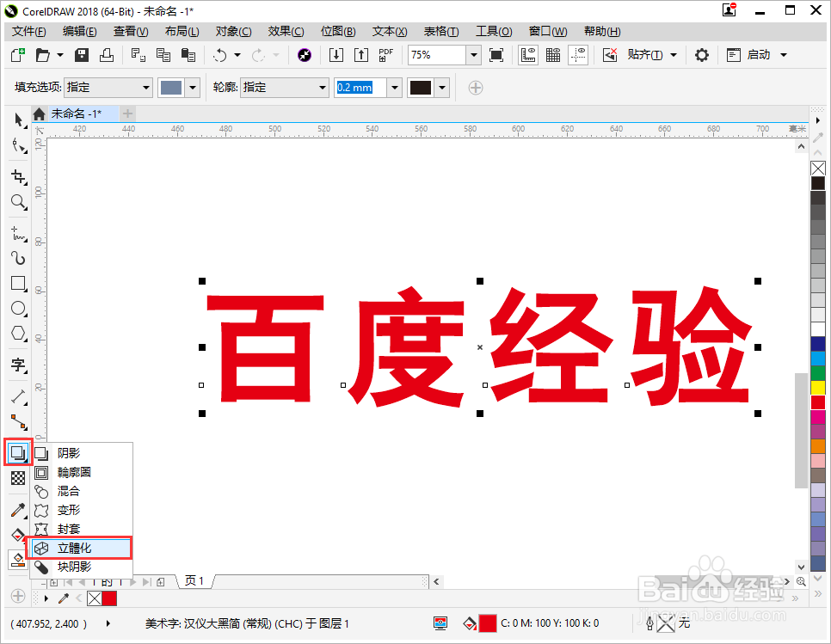Click the Paste clipboard icon
The width and height of the screenshot is (831, 644).
(188, 54)
